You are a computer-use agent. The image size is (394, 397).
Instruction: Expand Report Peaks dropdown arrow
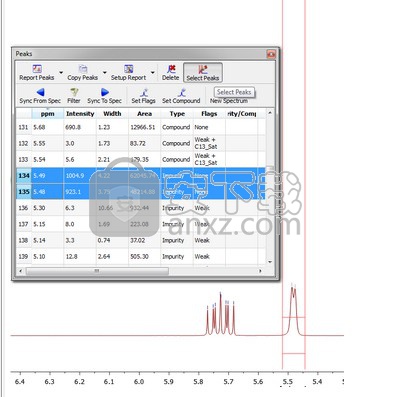pos(61,72)
